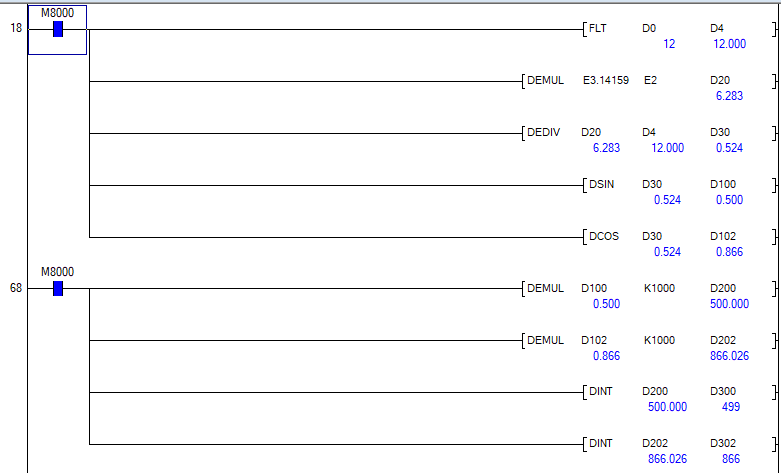
Task: Select the DINT instruction with source D200
Action: tap(604, 391)
